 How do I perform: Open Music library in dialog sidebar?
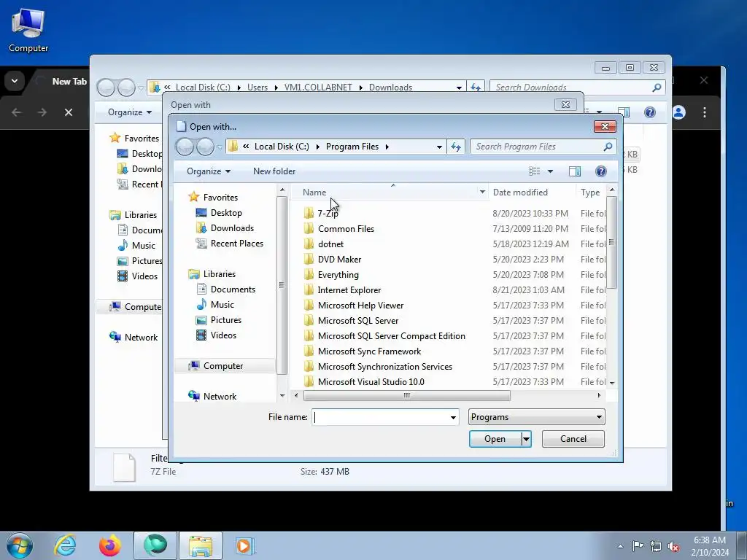click(222, 304)
